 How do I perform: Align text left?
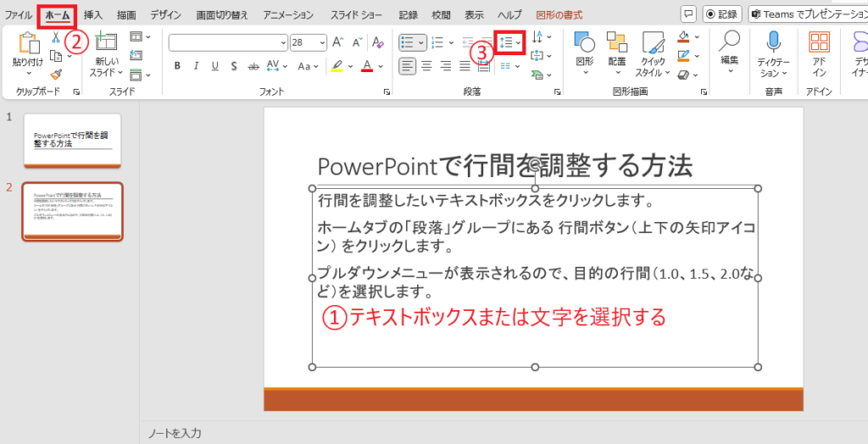coord(408,66)
